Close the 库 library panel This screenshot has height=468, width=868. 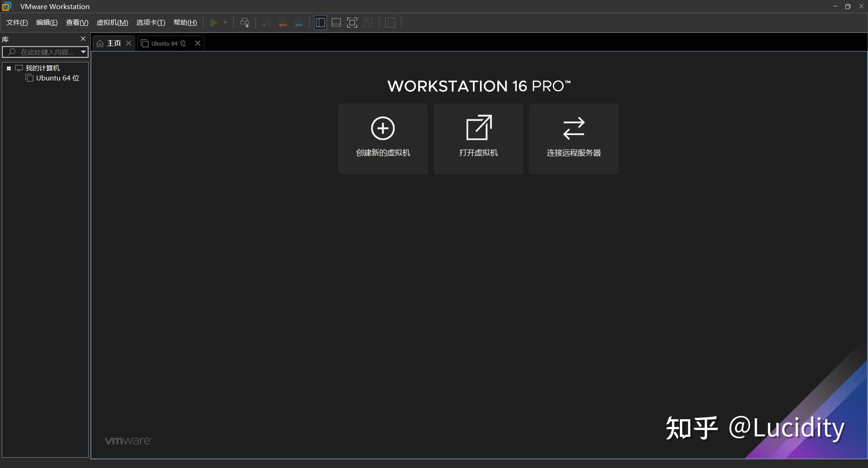click(x=83, y=39)
